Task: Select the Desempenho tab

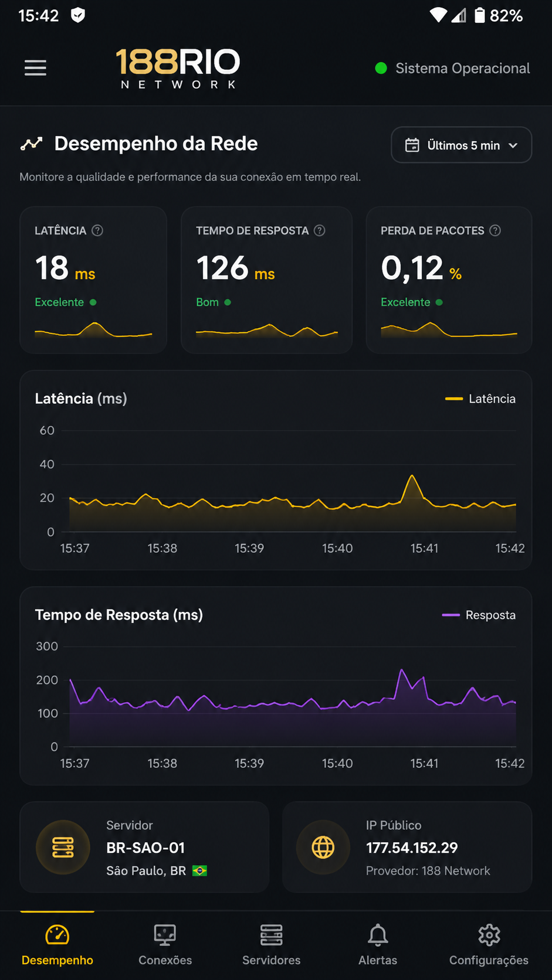Action: coord(57,945)
